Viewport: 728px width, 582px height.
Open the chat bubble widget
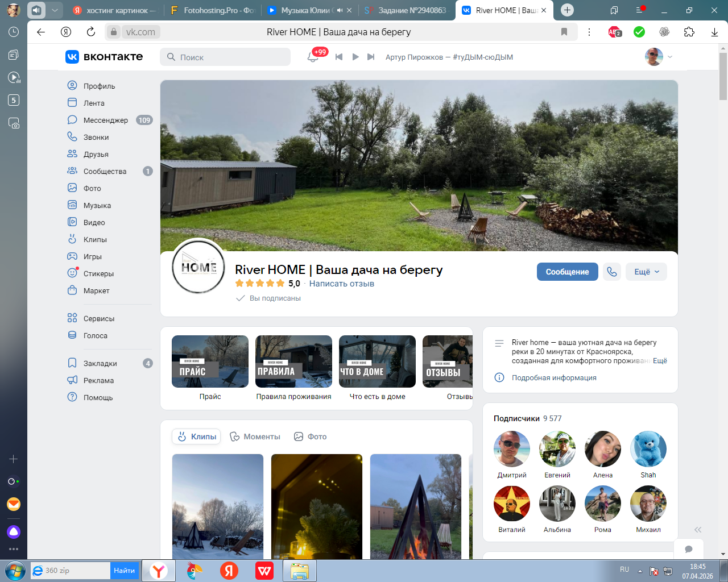coord(689,549)
